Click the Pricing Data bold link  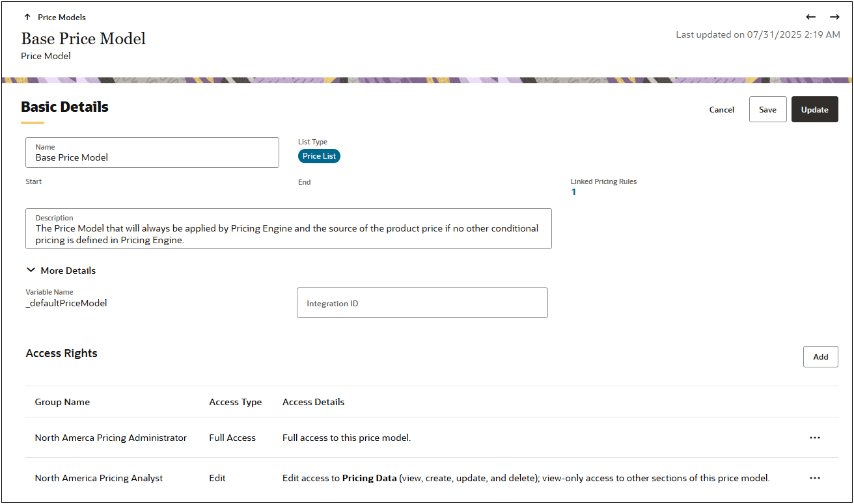(370, 478)
